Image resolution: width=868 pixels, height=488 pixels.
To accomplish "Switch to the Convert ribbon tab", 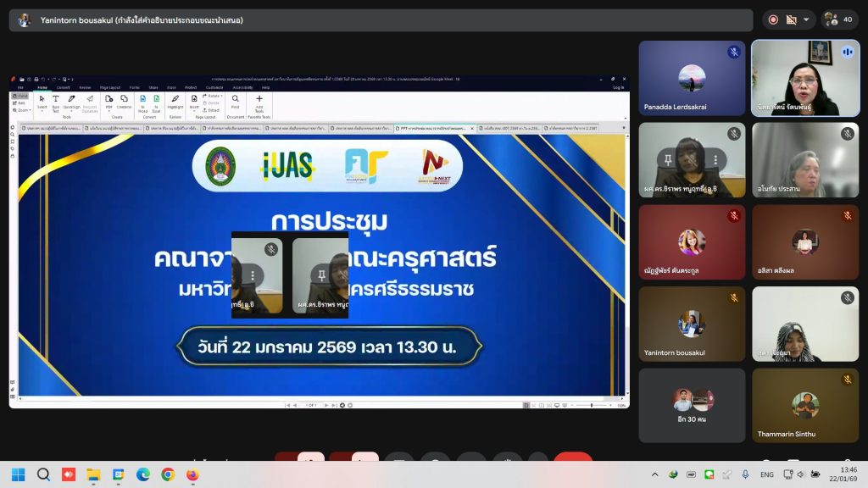I will 64,87.
